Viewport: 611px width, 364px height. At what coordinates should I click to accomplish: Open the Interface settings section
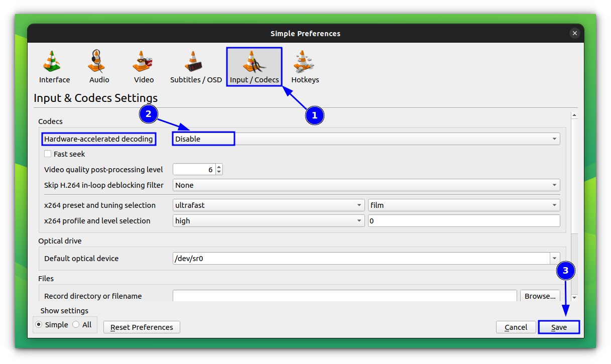pos(54,66)
